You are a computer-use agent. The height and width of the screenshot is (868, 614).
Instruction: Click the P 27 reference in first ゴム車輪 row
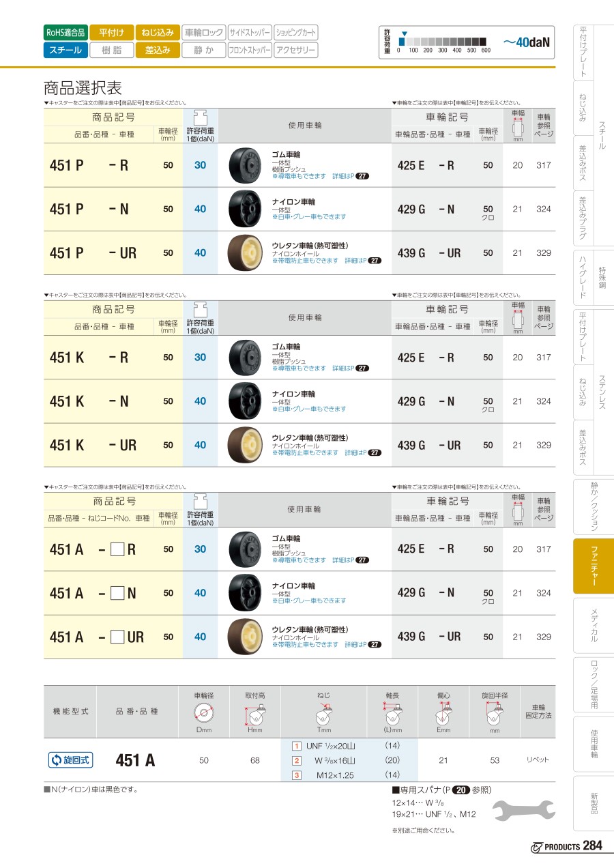362,176
